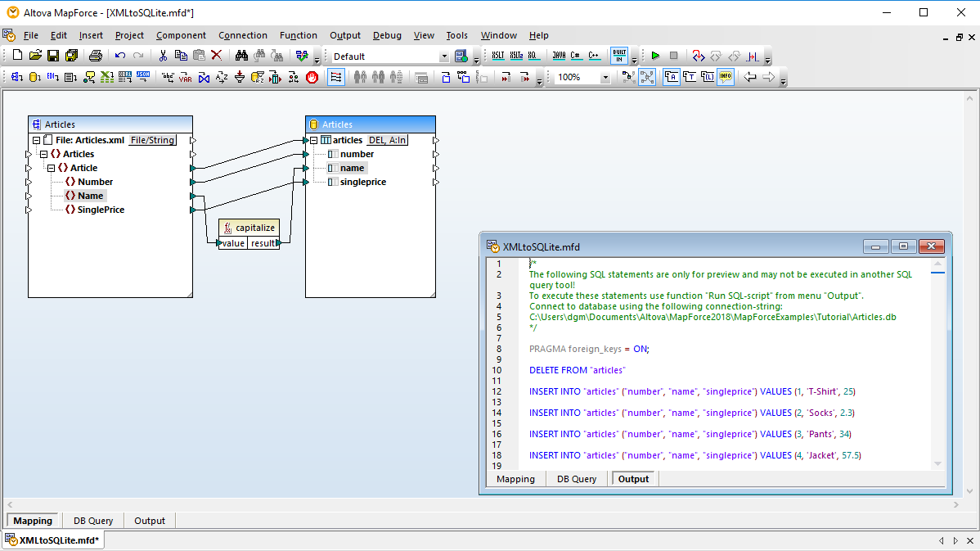Image resolution: width=980 pixels, height=551 pixels.
Task: Navigate back with the left arrow icon
Action: tap(750, 77)
